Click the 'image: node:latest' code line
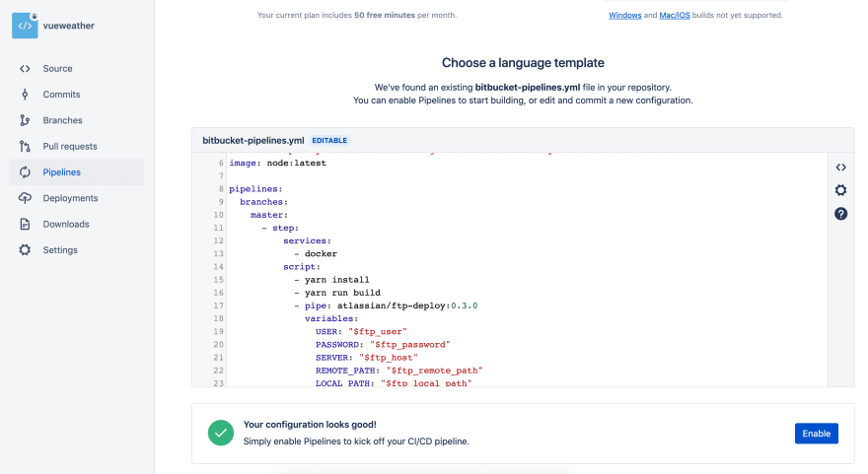The image size is (868, 474). (277, 164)
